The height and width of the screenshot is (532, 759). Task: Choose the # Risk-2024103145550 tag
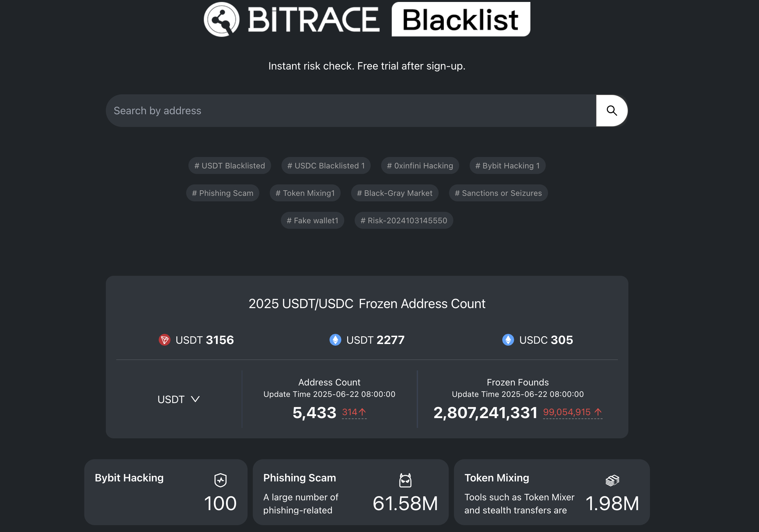(404, 220)
